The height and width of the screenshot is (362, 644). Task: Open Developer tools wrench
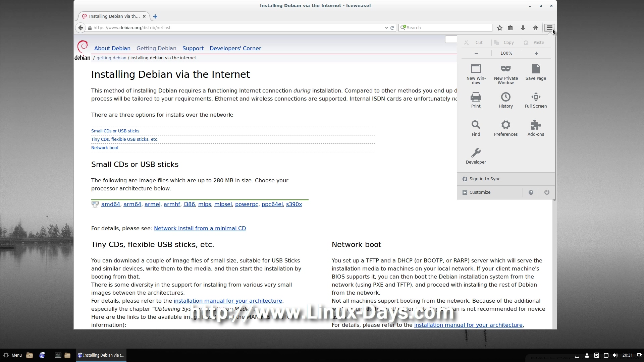pyautogui.click(x=476, y=156)
